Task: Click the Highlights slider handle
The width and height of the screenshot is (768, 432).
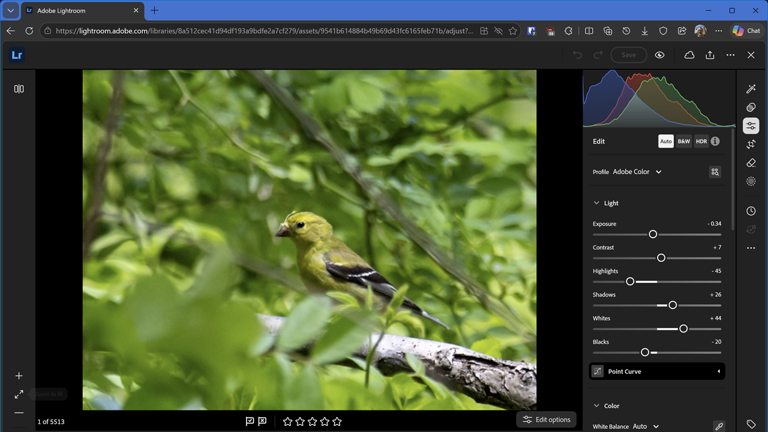Action: pyautogui.click(x=630, y=282)
